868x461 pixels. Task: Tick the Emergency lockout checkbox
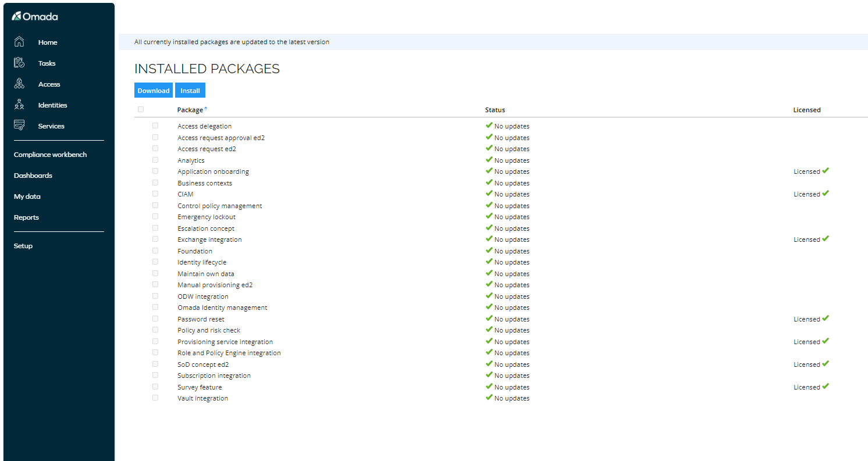(155, 216)
